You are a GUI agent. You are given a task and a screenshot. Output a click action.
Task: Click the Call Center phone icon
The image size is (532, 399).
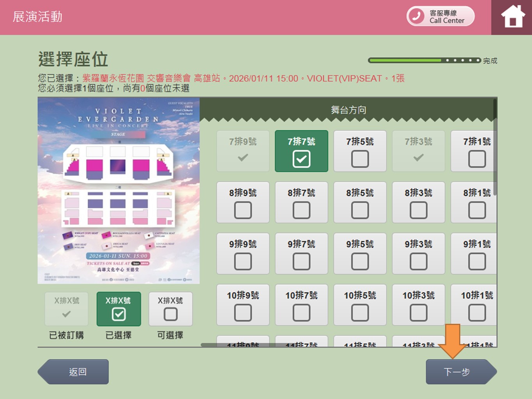(x=416, y=16)
